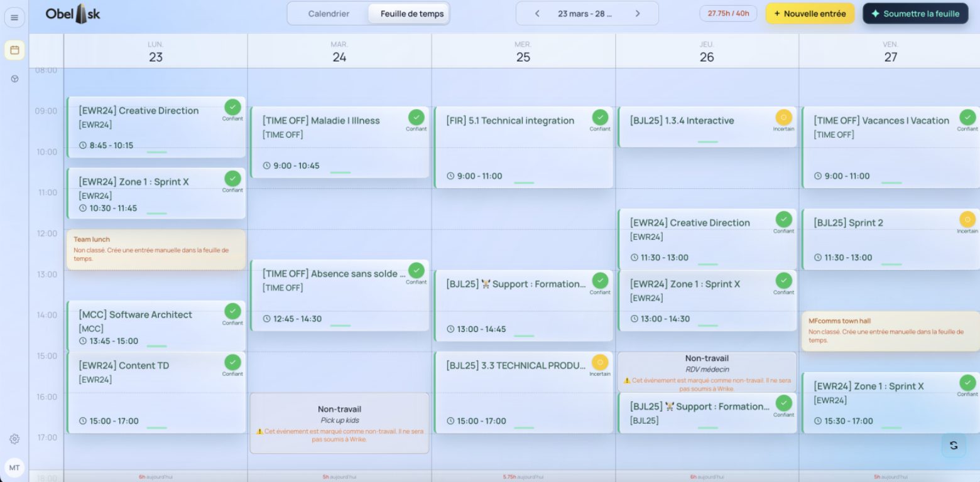Switch to Feuille de temps tab
Viewport: 980px width, 482px height.
point(412,13)
